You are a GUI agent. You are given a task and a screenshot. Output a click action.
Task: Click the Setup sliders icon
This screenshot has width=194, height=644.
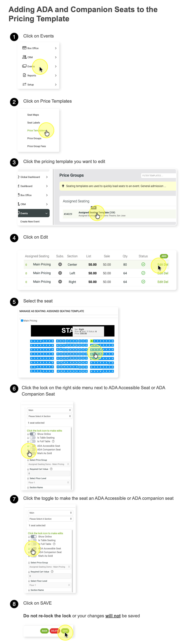coord(24,84)
